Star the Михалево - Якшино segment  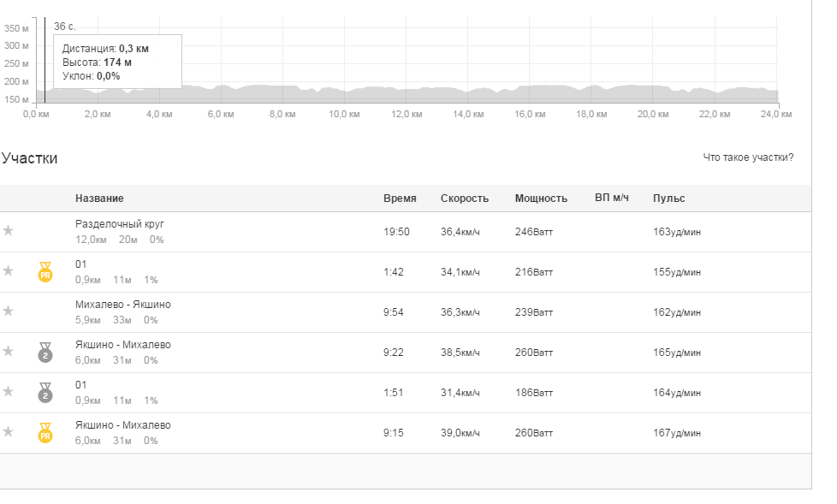coord(8,311)
